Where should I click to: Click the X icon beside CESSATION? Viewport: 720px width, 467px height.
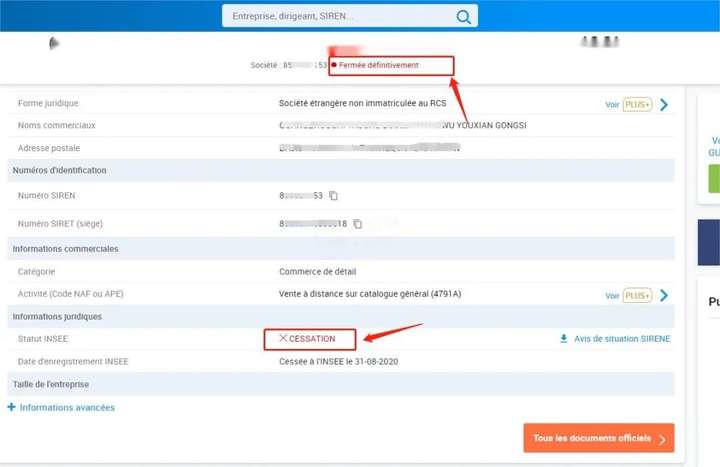click(x=283, y=338)
